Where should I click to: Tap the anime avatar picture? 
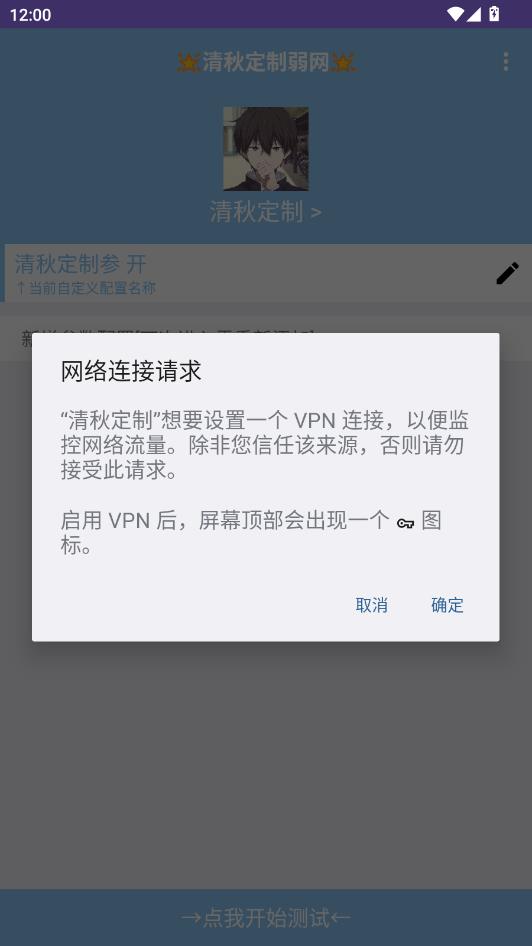[266, 149]
